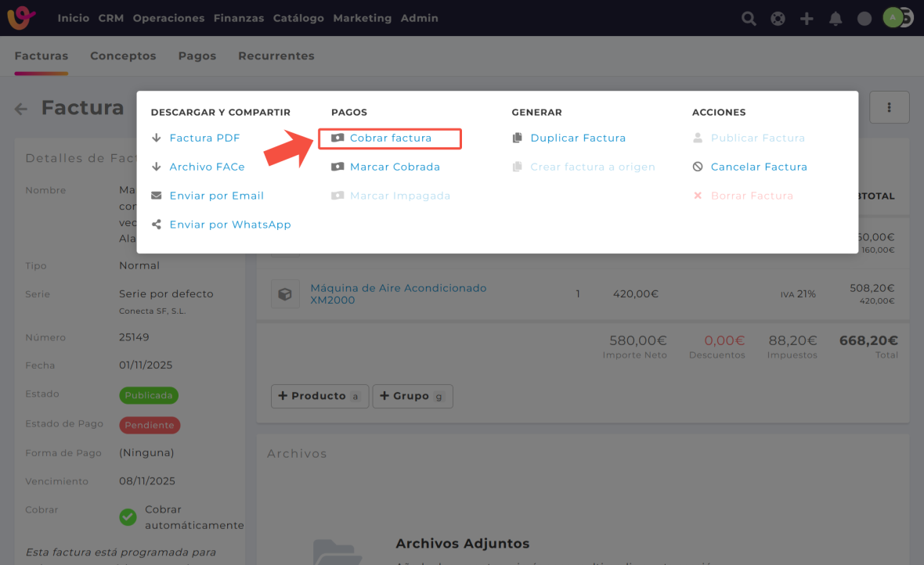Download the Factura PDF
Image resolution: width=924 pixels, height=565 pixels.
tap(204, 139)
